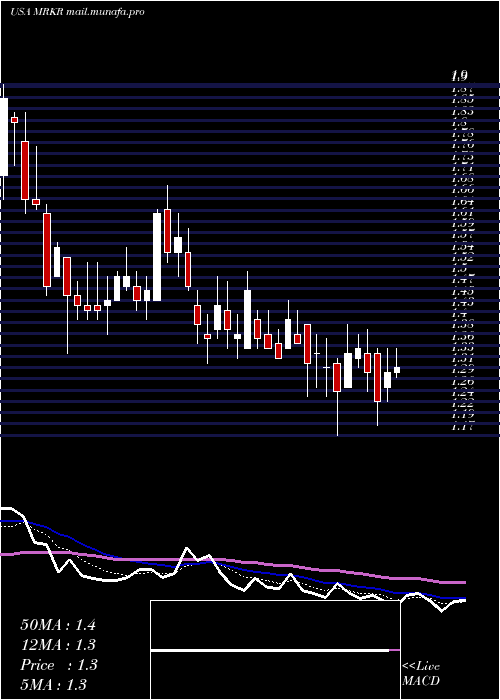Click the 1.31 price axis label
Image resolution: width=500 pixels, height=700 pixels.
[463, 359]
